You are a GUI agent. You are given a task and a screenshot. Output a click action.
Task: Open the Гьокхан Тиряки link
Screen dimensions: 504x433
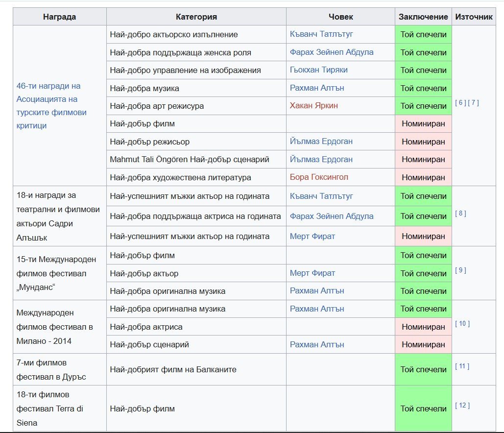click(318, 70)
